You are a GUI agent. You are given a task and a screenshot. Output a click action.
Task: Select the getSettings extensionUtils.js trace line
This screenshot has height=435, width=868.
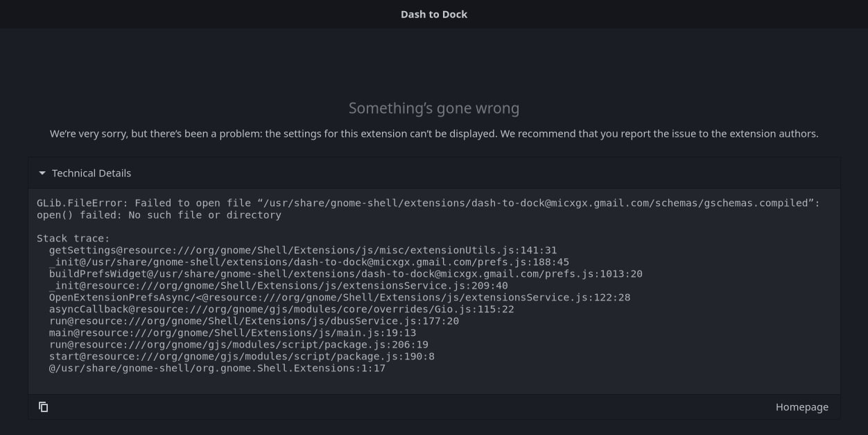pyautogui.click(x=303, y=250)
